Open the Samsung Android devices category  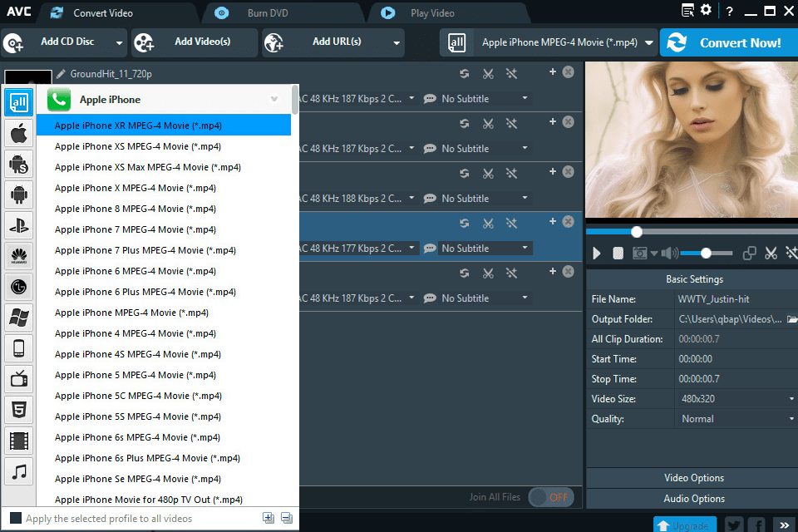click(19, 164)
